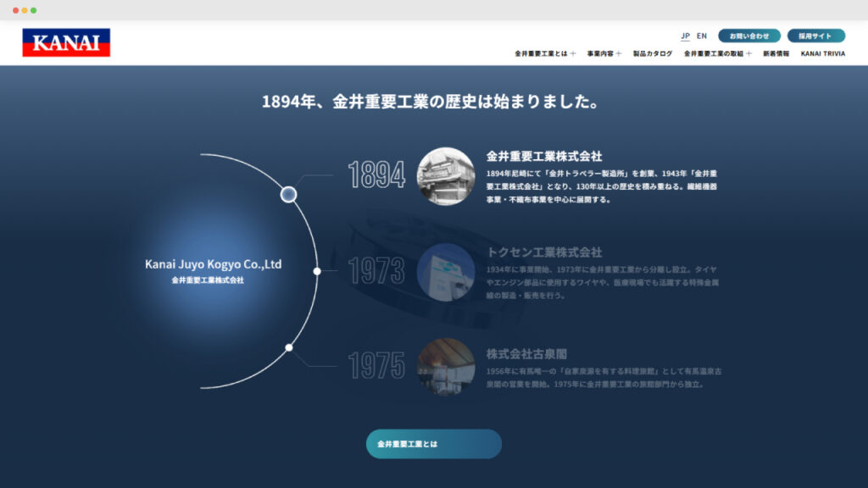Switch site language to JP
868x488 pixels.
[685, 36]
